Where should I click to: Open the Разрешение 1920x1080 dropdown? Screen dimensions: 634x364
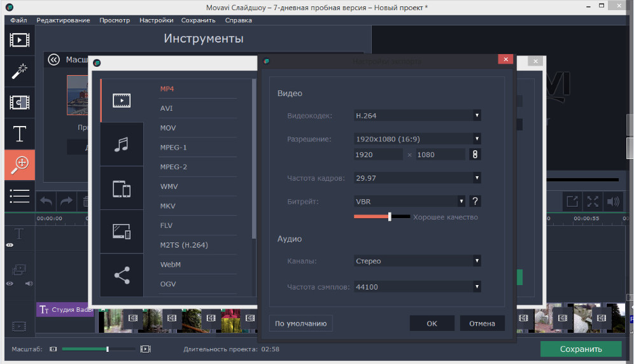[x=418, y=139]
